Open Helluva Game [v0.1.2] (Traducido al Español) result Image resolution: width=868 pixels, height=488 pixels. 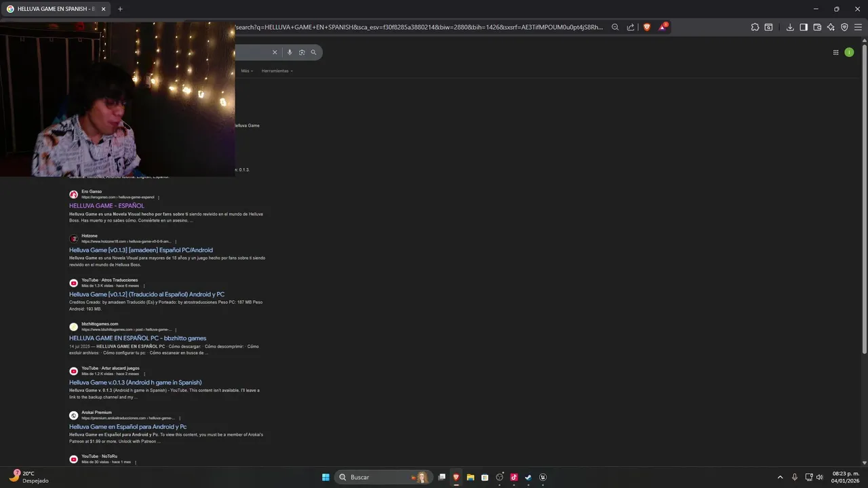146,294
